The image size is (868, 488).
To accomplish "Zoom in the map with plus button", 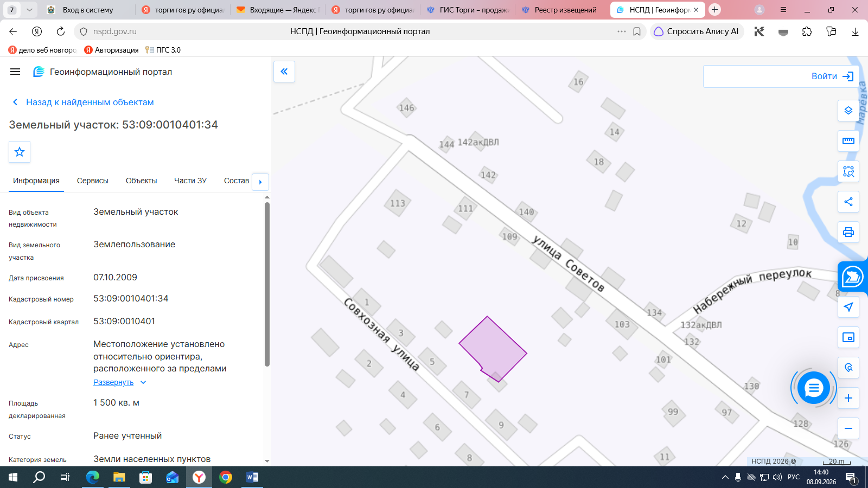I will pyautogui.click(x=848, y=398).
